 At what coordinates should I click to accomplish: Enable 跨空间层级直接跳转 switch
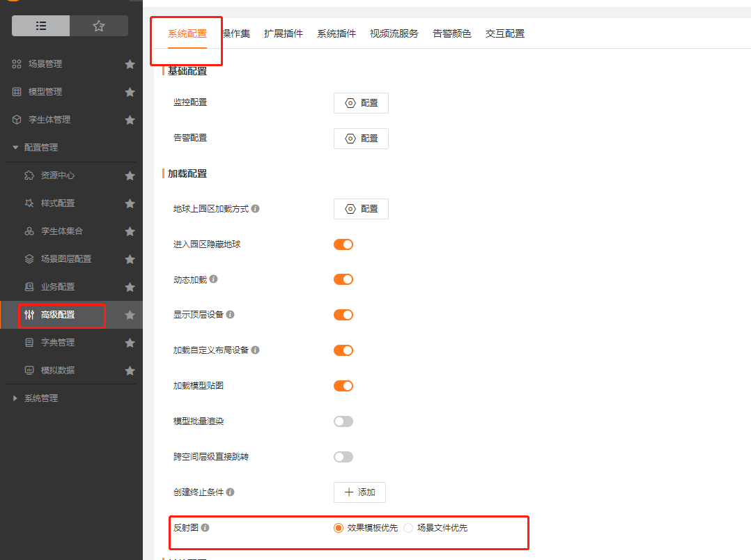click(343, 456)
